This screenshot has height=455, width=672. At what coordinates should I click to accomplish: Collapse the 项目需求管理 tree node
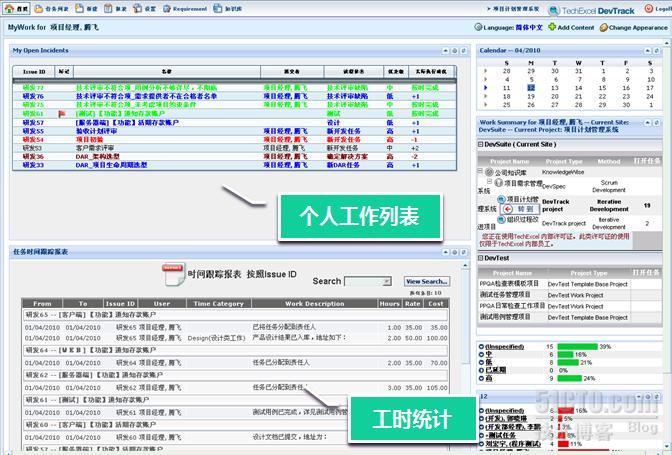tap(489, 181)
